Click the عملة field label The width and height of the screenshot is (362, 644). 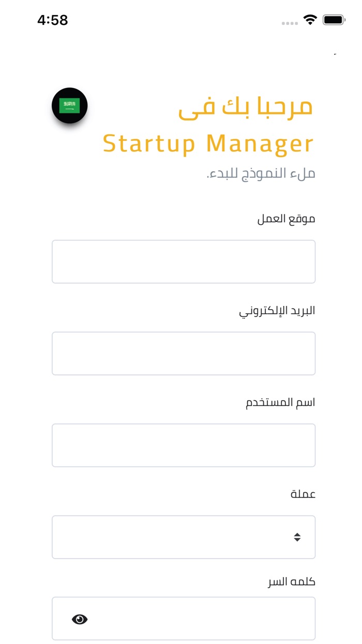303,494
